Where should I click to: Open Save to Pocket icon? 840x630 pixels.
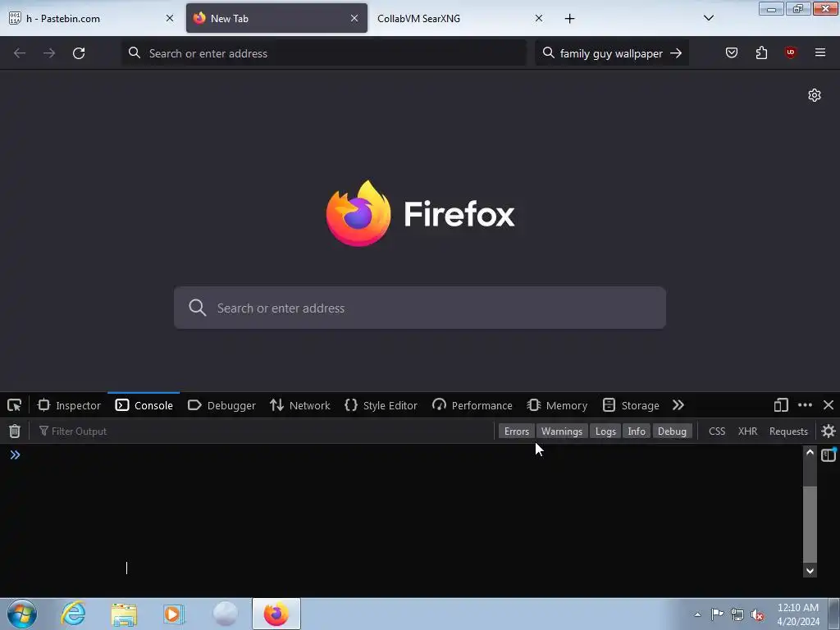731,52
